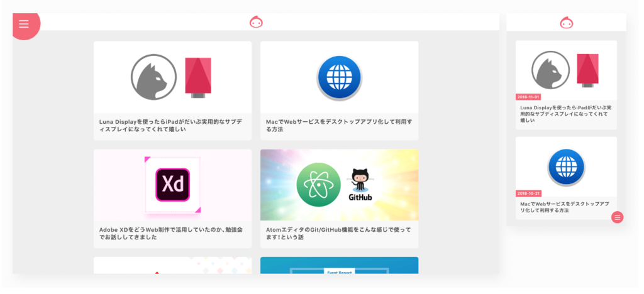Open the blue globe article thumbnail in desktop view
644x294 pixels.
(x=339, y=77)
